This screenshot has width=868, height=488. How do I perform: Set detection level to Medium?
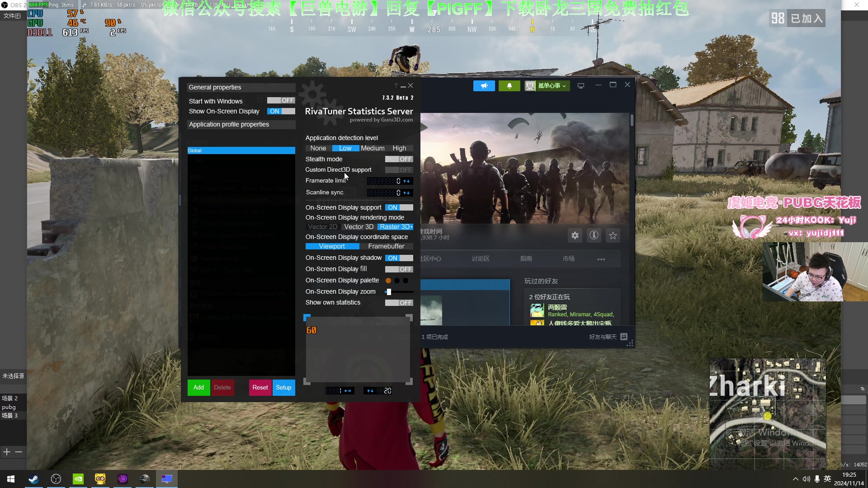[373, 148]
